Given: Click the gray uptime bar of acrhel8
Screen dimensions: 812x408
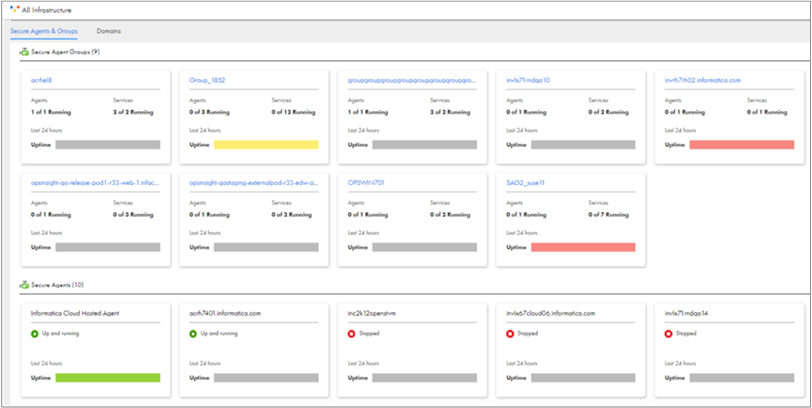Looking at the screenshot, I should coord(108,145).
